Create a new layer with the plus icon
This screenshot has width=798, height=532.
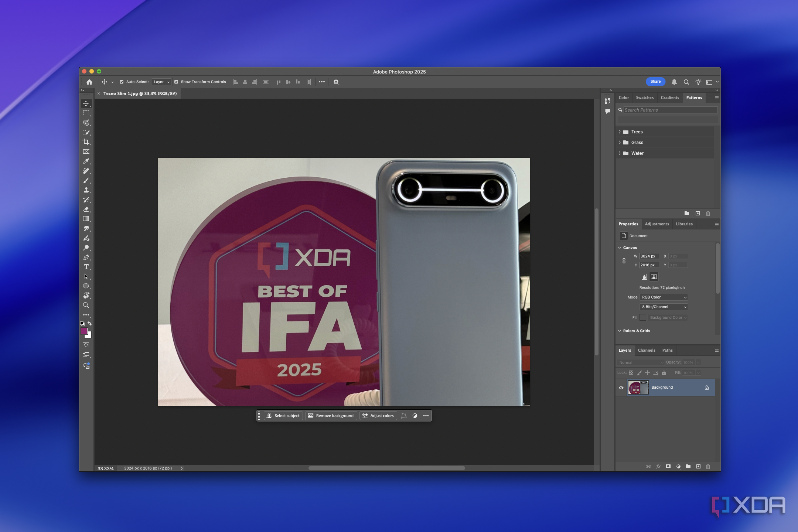click(698, 467)
